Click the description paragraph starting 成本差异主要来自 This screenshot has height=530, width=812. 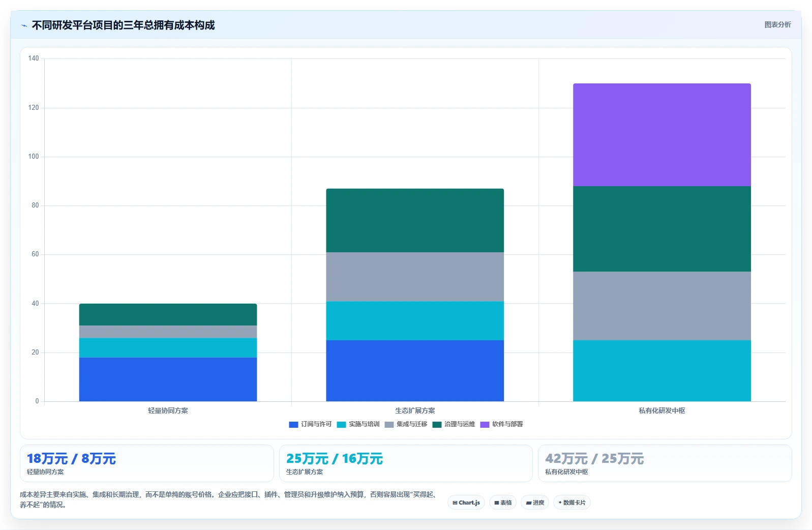click(228, 499)
